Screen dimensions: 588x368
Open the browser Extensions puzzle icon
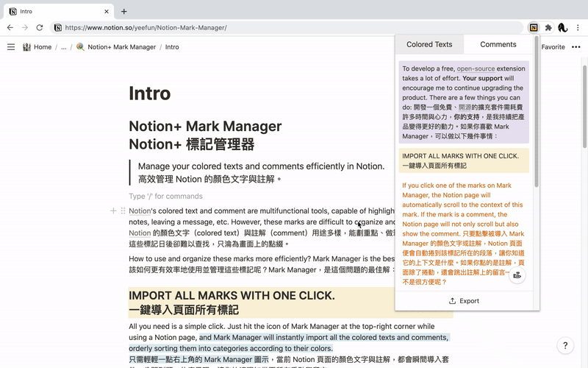548,27
